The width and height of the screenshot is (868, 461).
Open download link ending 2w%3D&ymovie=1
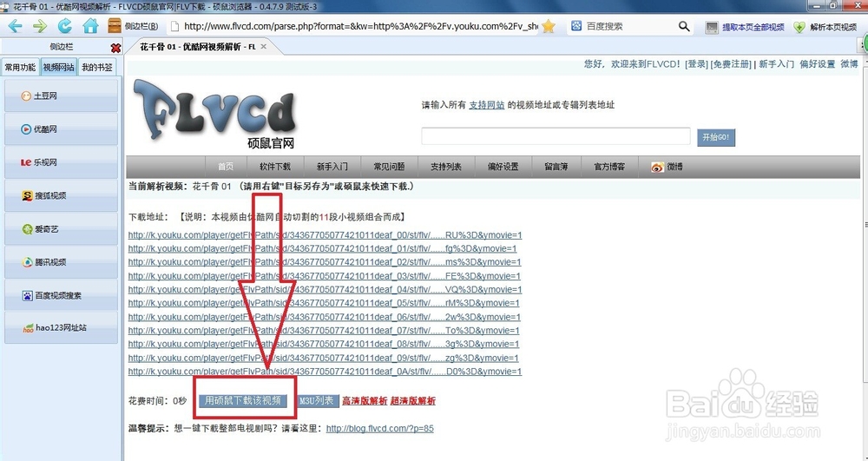325,317
